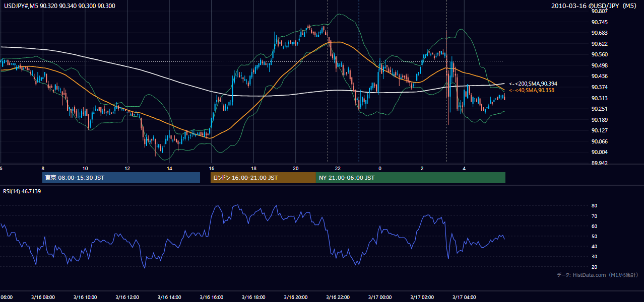Click the 90.807 price axis value

point(599,11)
